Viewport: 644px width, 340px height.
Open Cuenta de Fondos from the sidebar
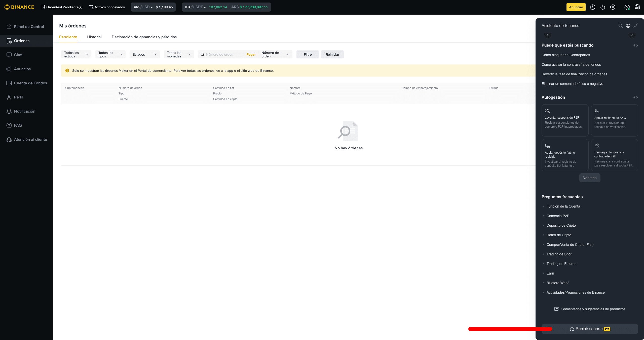[x=30, y=83]
